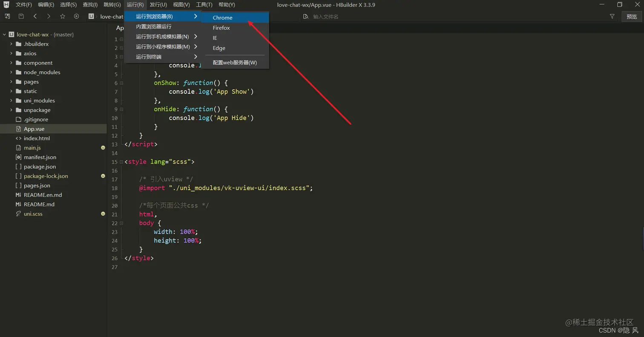644x337 pixels.
Task: Click the uni.scss stylesheet icon
Action: [18, 213]
